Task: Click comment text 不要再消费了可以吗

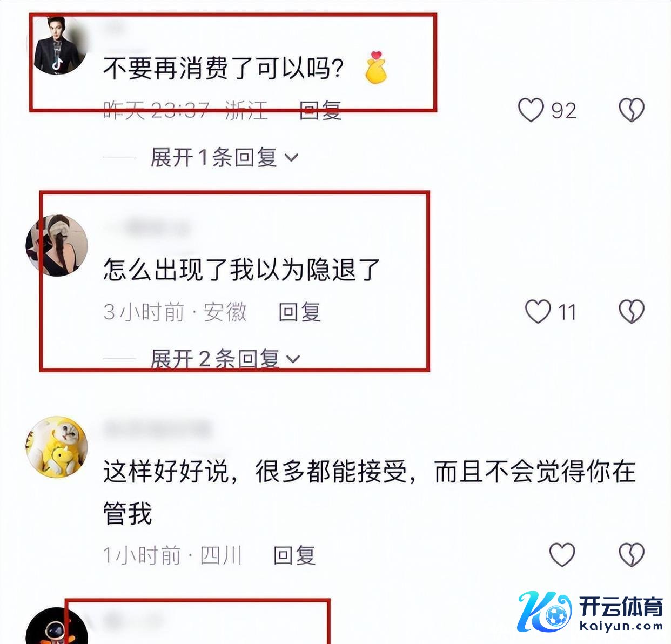Action: (x=224, y=69)
